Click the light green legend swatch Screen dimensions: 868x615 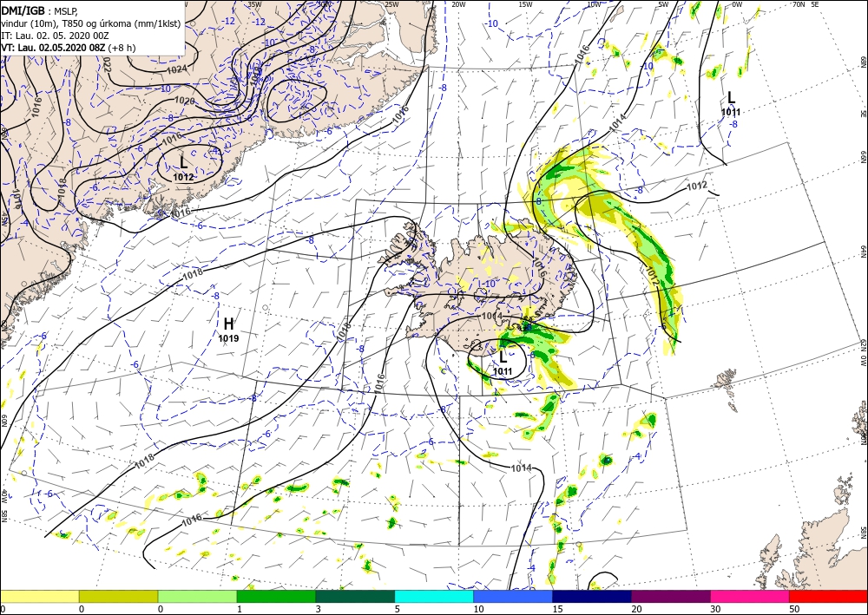(x=197, y=596)
